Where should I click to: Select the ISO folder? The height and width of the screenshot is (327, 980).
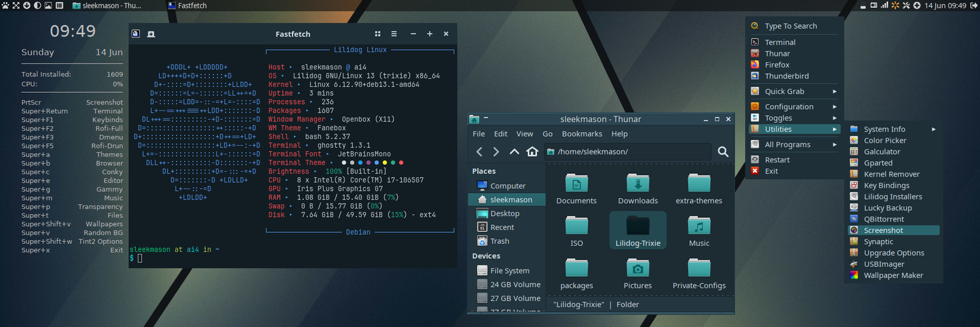pyautogui.click(x=576, y=232)
